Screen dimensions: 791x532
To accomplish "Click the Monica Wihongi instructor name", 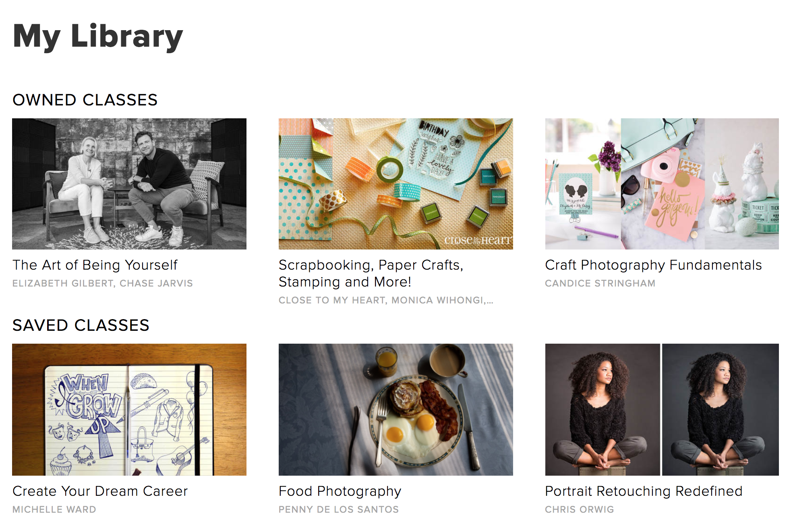I will (x=438, y=300).
